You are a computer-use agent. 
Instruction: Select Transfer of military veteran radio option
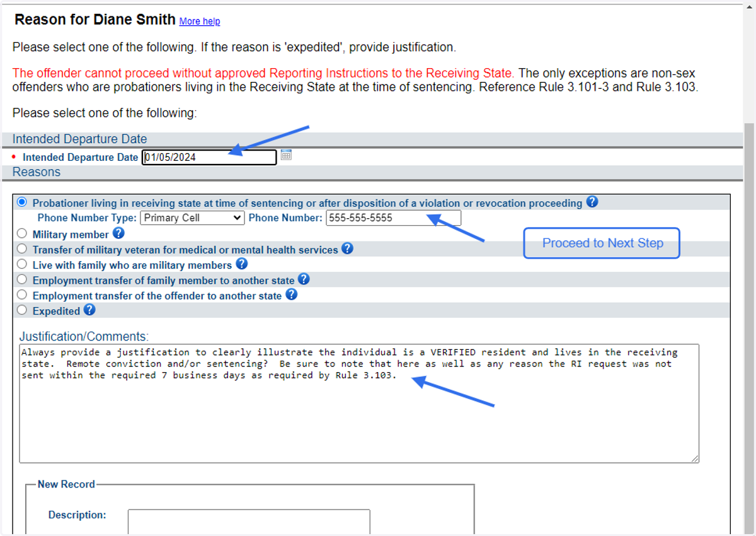click(x=22, y=248)
